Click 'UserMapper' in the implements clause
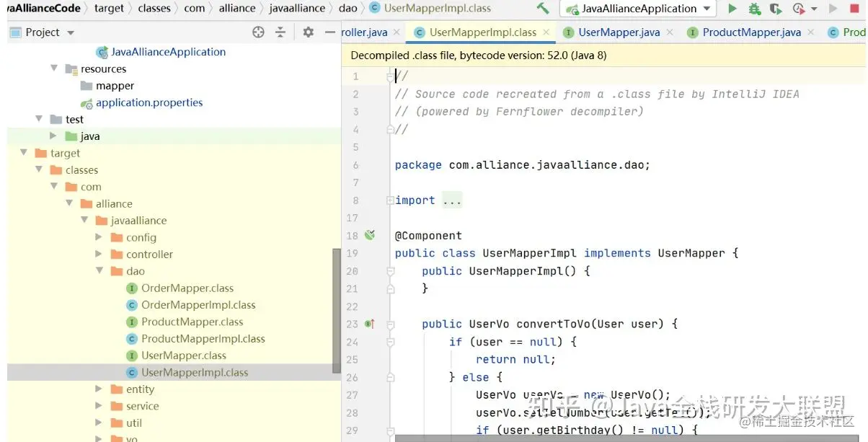The image size is (868, 442). coord(691,253)
